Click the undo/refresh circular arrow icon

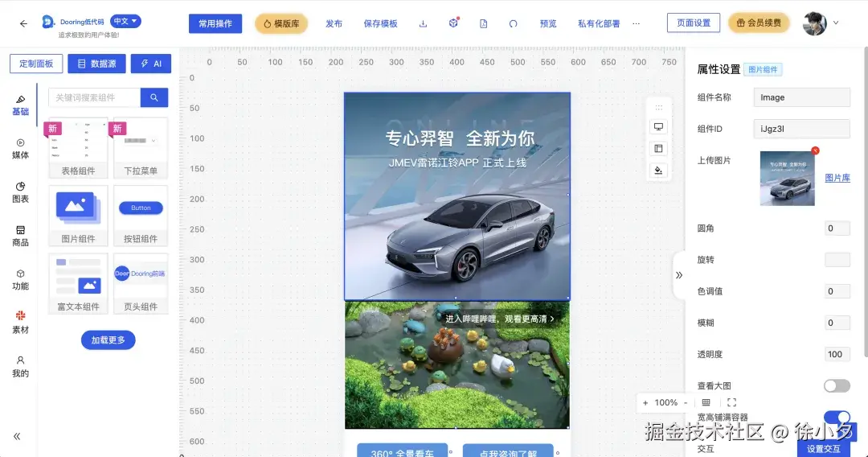tap(513, 24)
